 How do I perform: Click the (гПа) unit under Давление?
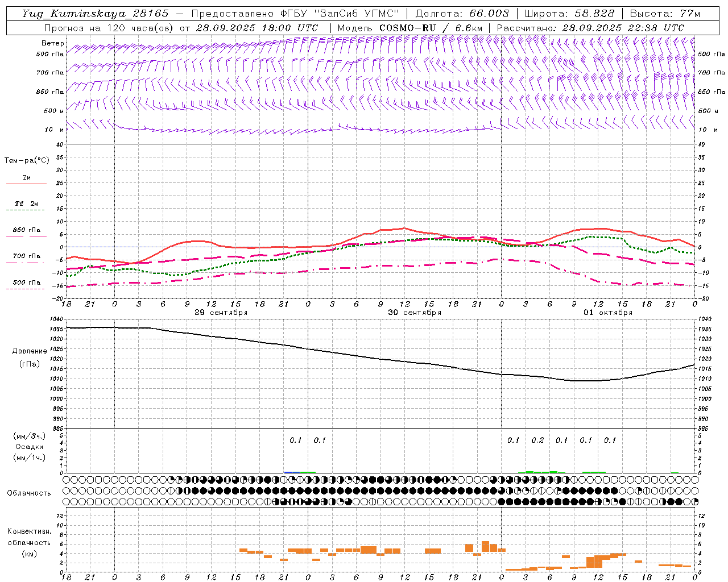[x=30, y=364]
